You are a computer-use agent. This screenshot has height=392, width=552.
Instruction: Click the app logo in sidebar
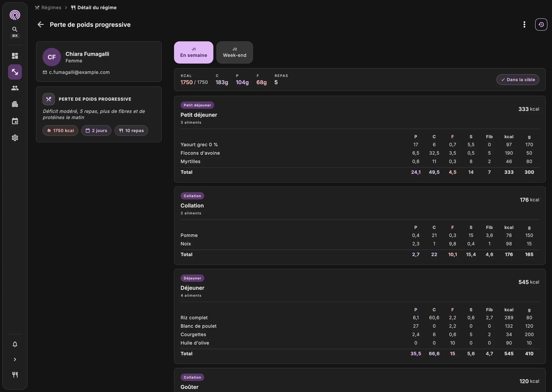(15, 15)
